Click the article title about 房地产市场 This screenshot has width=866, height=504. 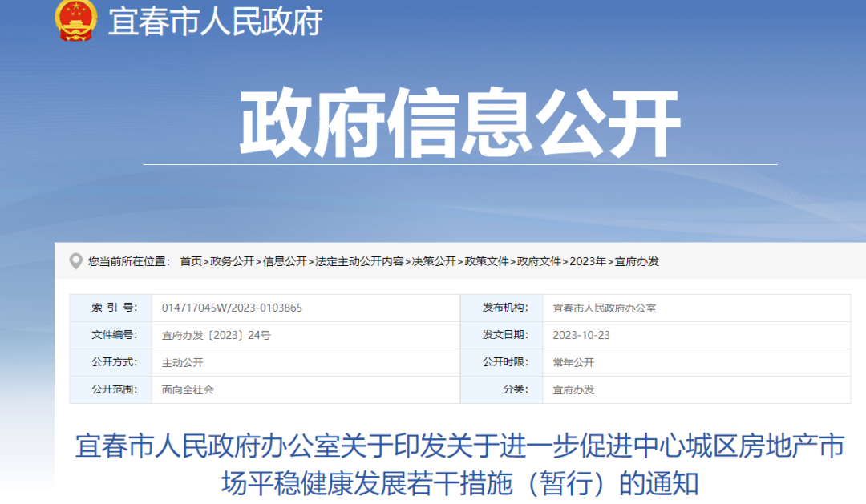(x=460, y=465)
